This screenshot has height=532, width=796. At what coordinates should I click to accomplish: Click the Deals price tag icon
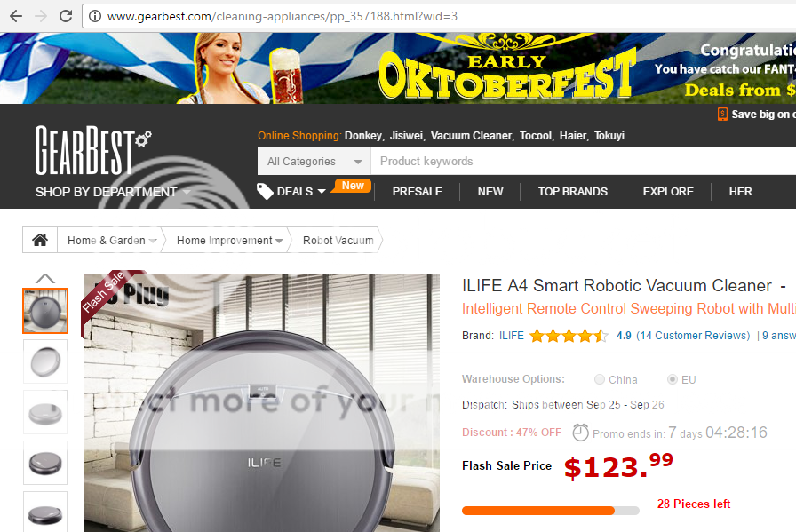coord(265,191)
